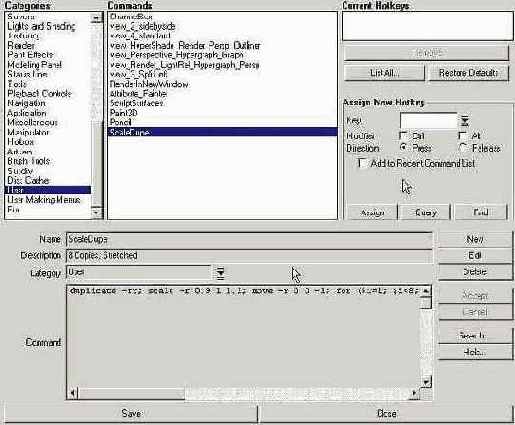Check Add to Recent Command List

point(361,163)
